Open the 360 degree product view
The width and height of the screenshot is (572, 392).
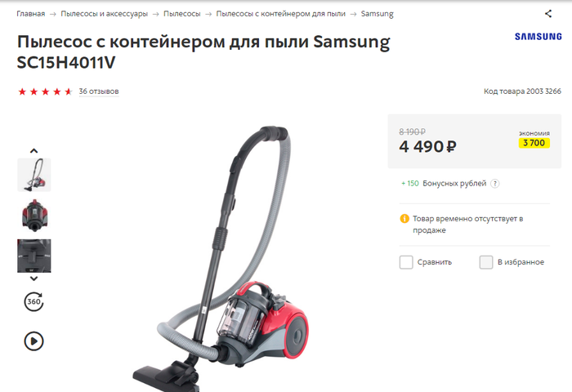pyautogui.click(x=34, y=301)
